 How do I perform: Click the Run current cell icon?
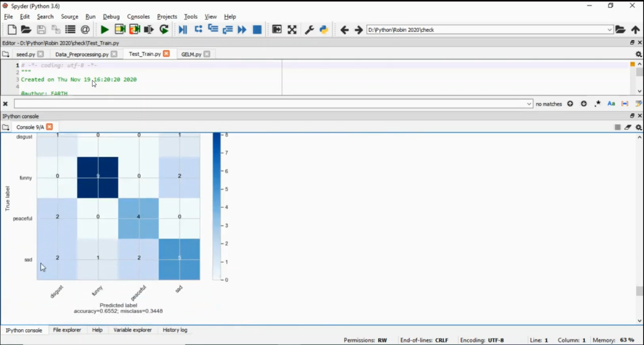120,30
